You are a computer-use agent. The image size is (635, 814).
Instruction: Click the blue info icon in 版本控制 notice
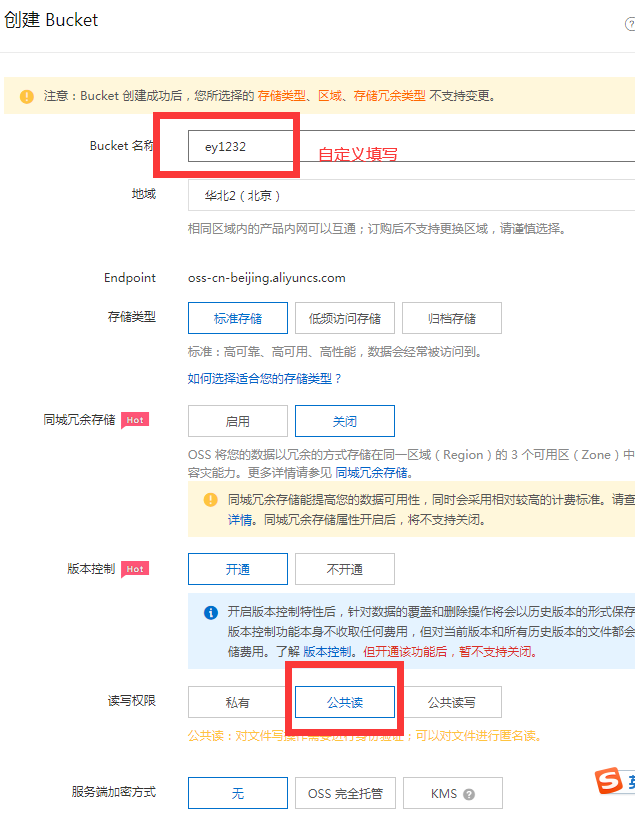pyautogui.click(x=210, y=612)
